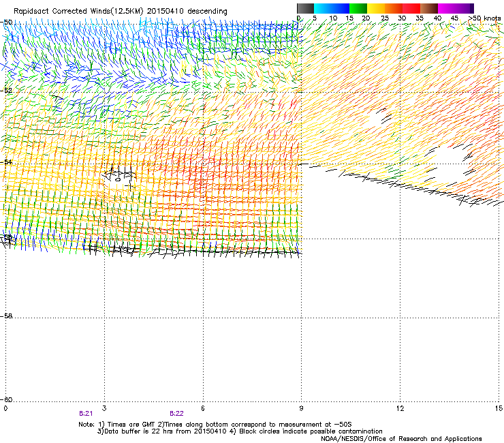Click the green 15-20 knots color swatch
This screenshot has height=443, width=504.
point(358,8)
